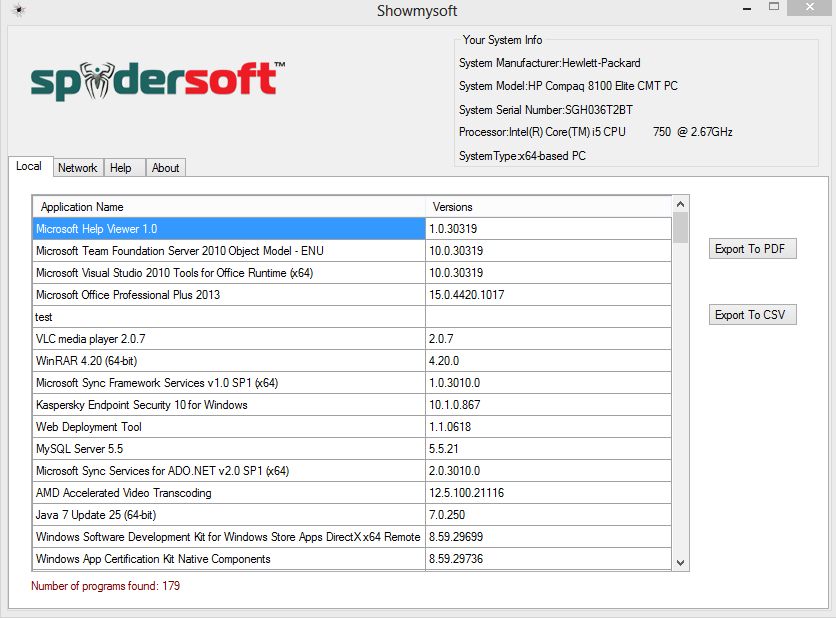Click the scrollbar up arrow

coord(680,204)
